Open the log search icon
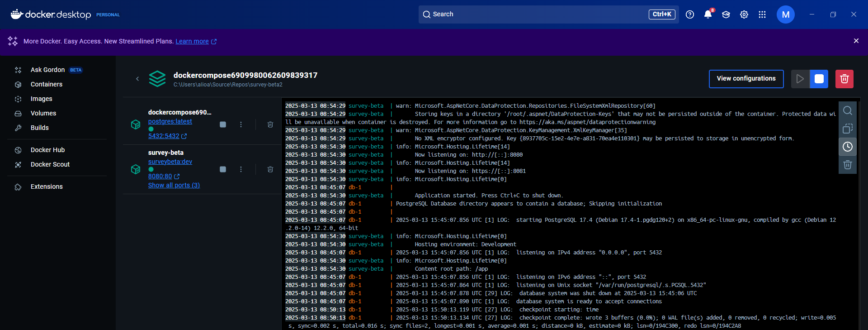The width and height of the screenshot is (868, 330). click(x=848, y=110)
